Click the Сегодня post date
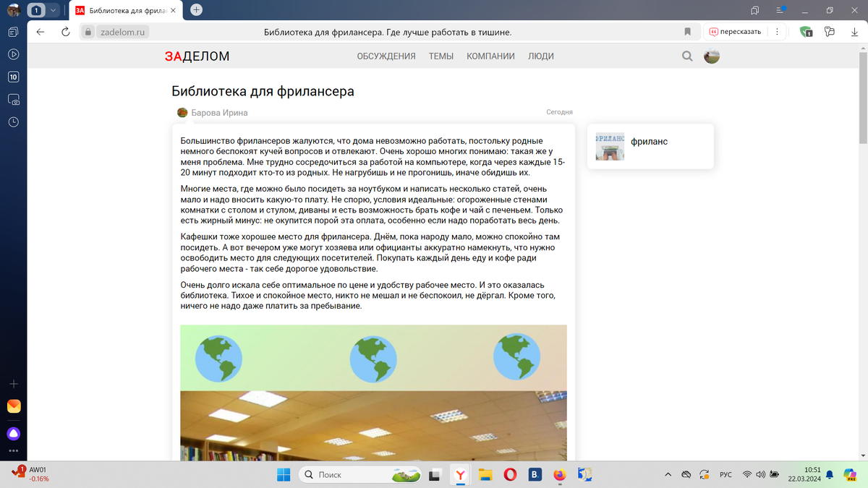 point(559,112)
